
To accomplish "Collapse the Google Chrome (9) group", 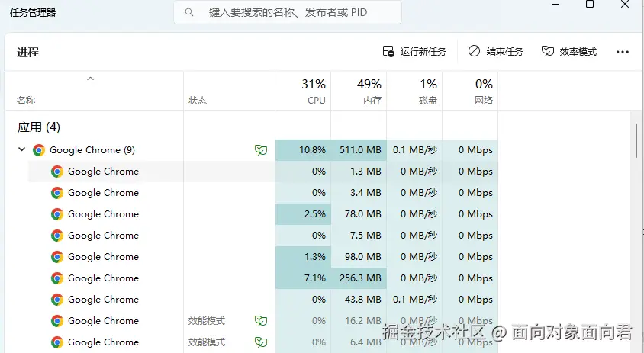I will (x=22, y=149).
